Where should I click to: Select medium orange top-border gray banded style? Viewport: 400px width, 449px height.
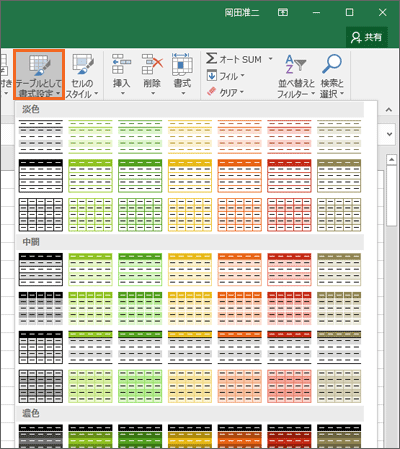click(239, 347)
